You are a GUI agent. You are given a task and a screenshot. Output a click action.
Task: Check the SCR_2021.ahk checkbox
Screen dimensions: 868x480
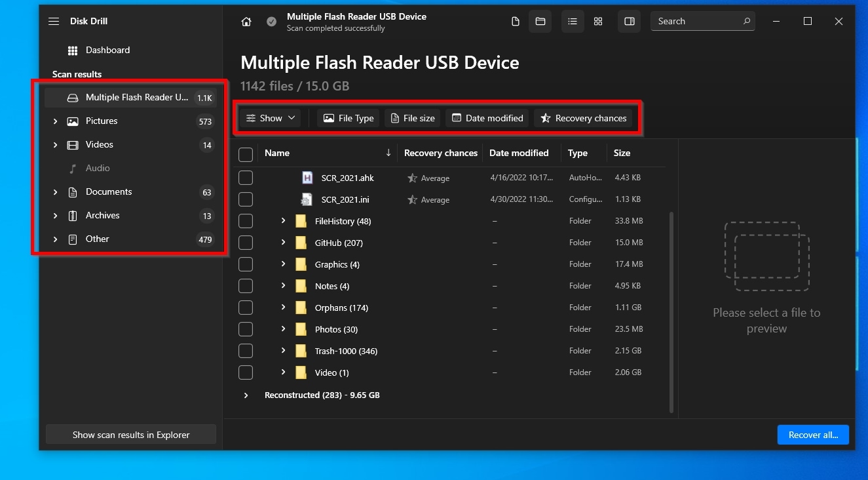click(246, 178)
